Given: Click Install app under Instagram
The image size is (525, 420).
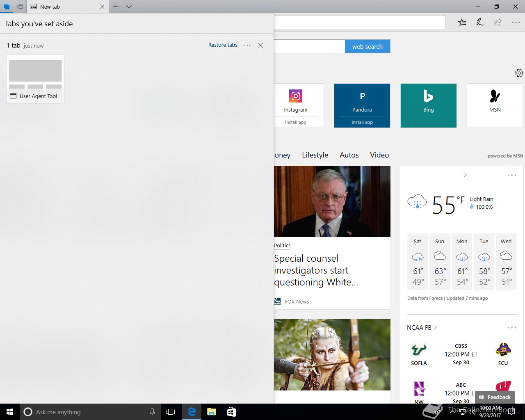Looking at the screenshot, I should 296,122.
